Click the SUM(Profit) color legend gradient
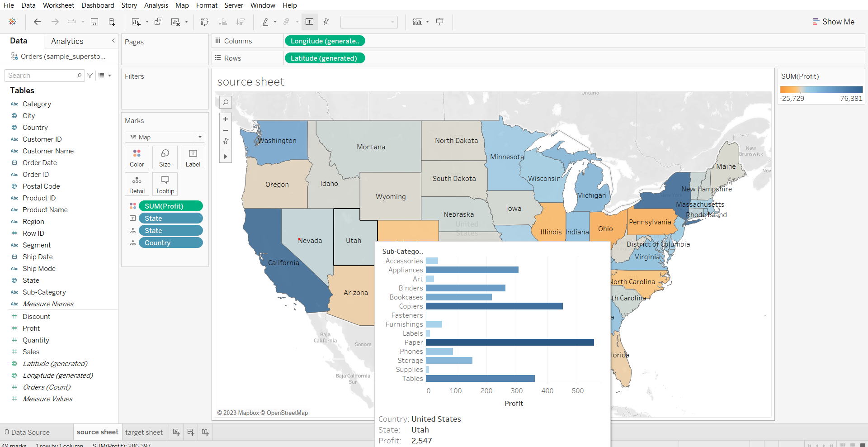This screenshot has height=447, width=868. pyautogui.click(x=821, y=90)
